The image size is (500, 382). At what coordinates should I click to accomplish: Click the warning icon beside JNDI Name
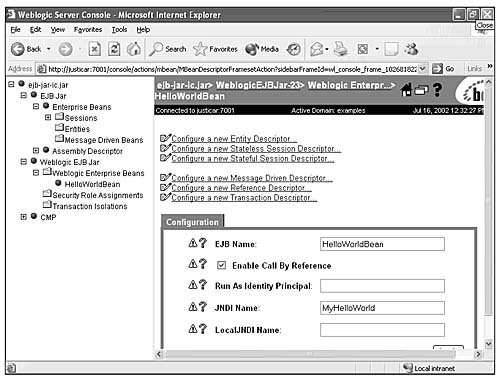coord(193,307)
